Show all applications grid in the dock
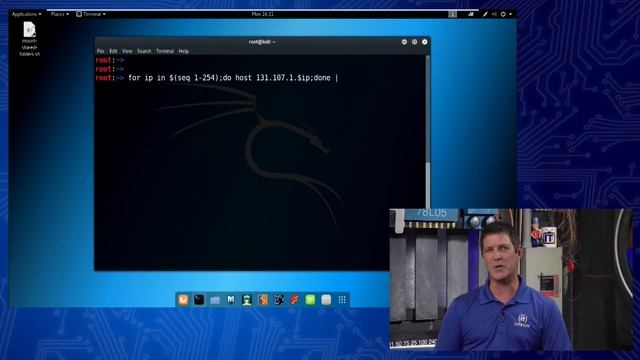This screenshot has width=640, height=360. click(x=342, y=300)
